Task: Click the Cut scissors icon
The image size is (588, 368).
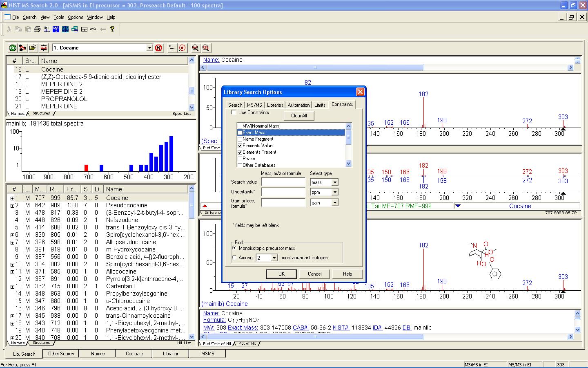Action: (9, 29)
